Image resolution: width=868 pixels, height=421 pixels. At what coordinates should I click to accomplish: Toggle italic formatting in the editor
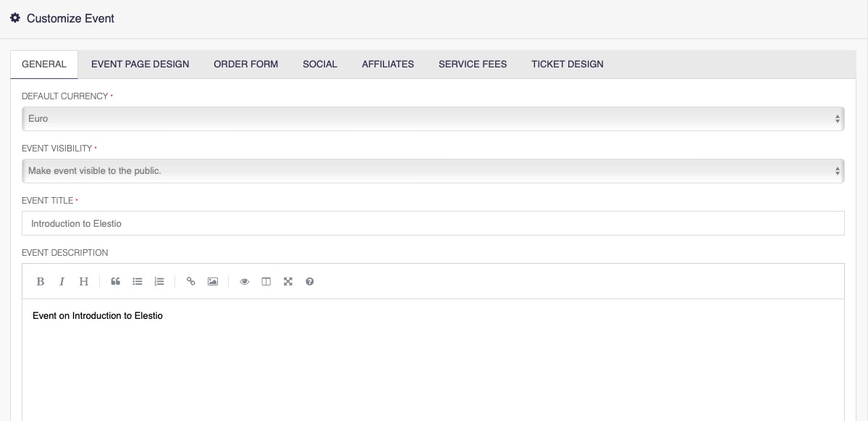62,282
